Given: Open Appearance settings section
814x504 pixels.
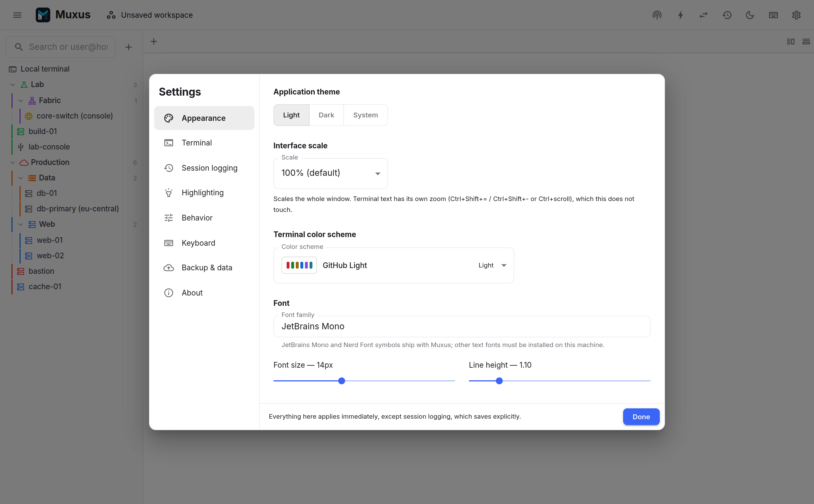Looking at the screenshot, I should click(204, 118).
